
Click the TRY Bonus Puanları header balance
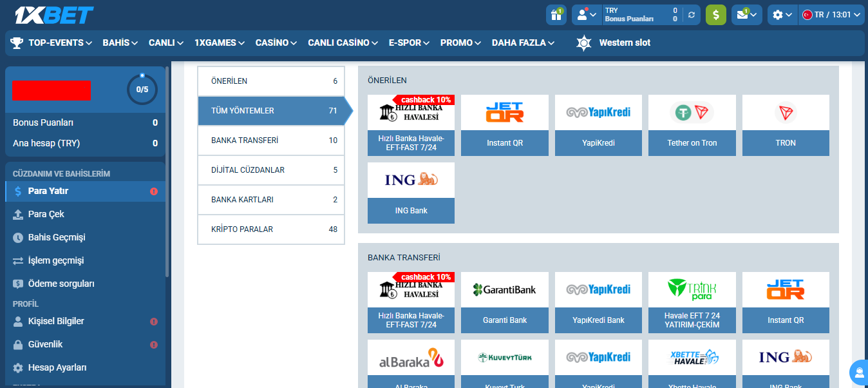641,15
